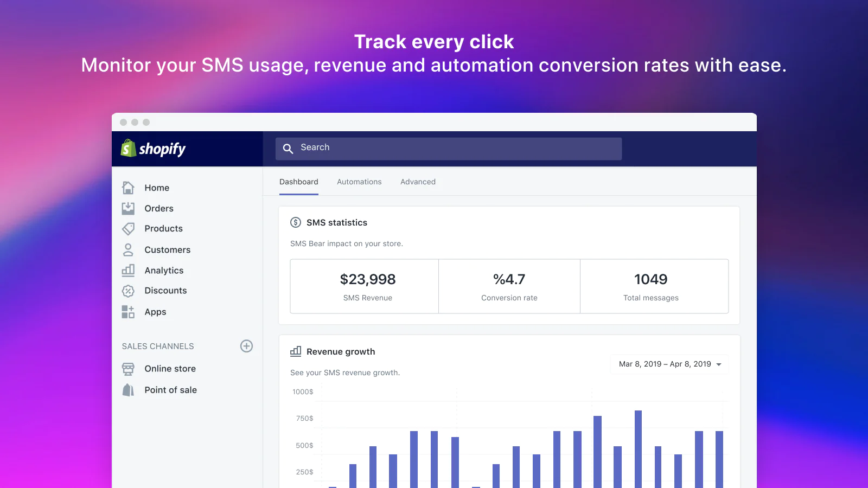Open Online store sales channel
The image size is (868, 488).
point(170,369)
